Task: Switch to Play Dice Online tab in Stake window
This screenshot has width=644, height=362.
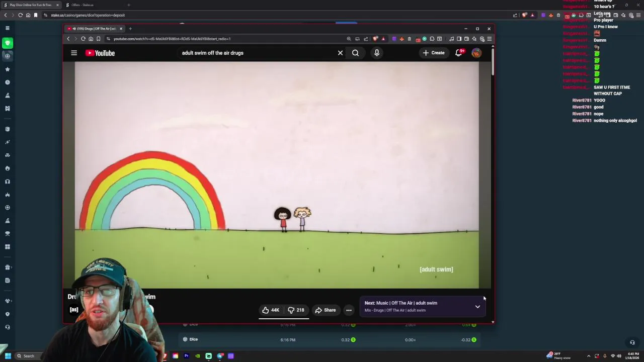Action: pos(31,5)
